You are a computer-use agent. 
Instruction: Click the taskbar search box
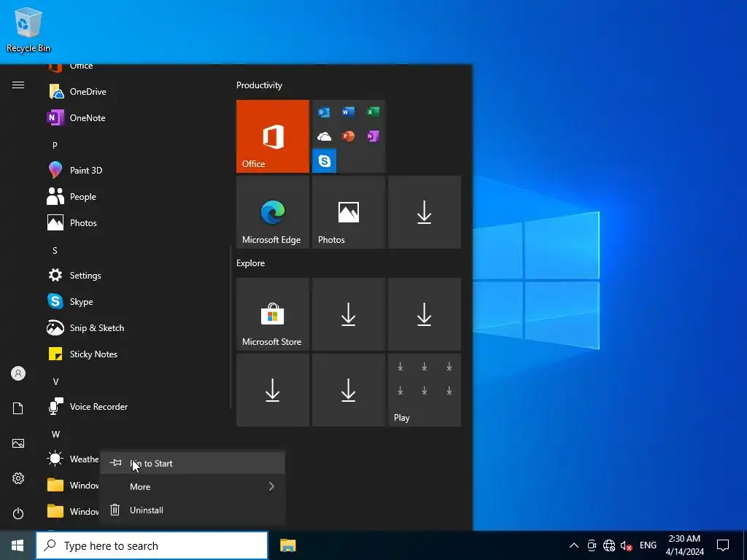pos(152,545)
